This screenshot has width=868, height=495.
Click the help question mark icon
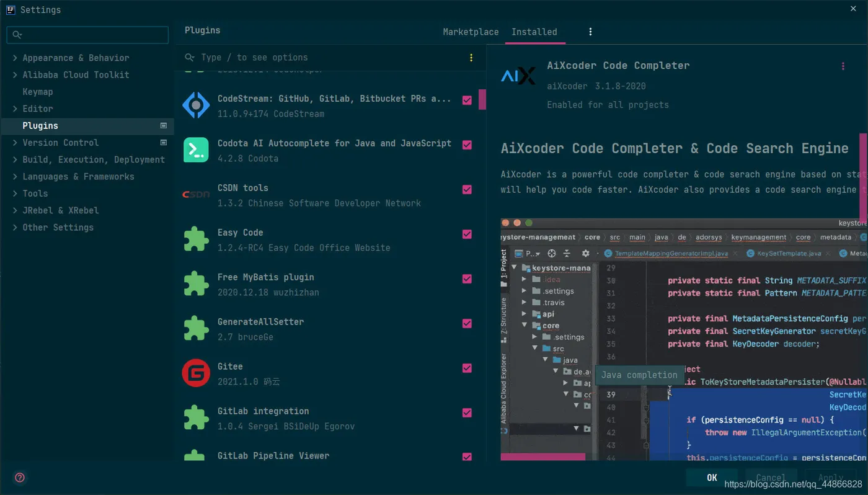pyautogui.click(x=20, y=478)
